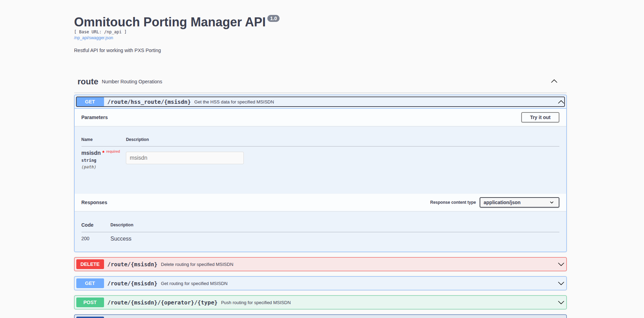Click the DELETE /route/{msisdn} path text

[132, 264]
